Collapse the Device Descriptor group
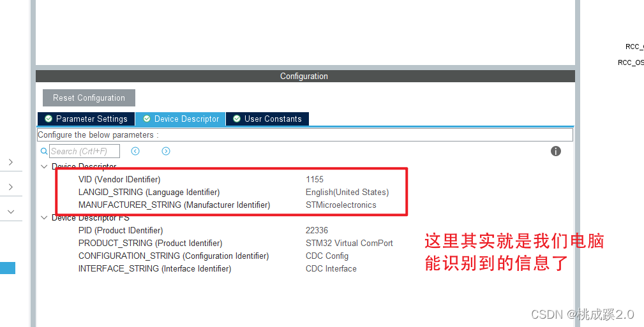 pyautogui.click(x=44, y=166)
